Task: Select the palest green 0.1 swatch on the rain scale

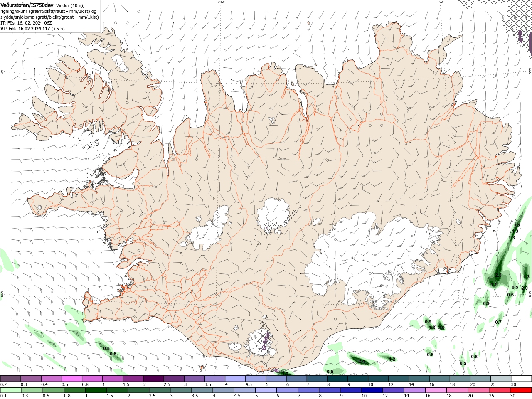Action: (11, 390)
